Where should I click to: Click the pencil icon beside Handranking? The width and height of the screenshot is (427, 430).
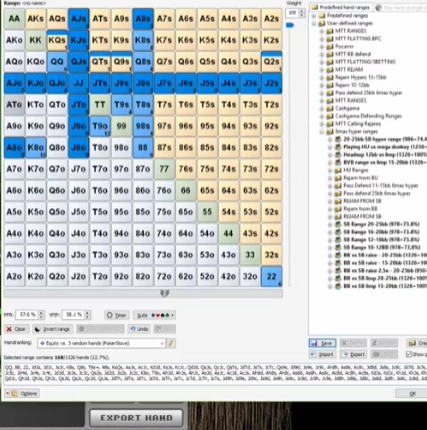click(x=171, y=343)
